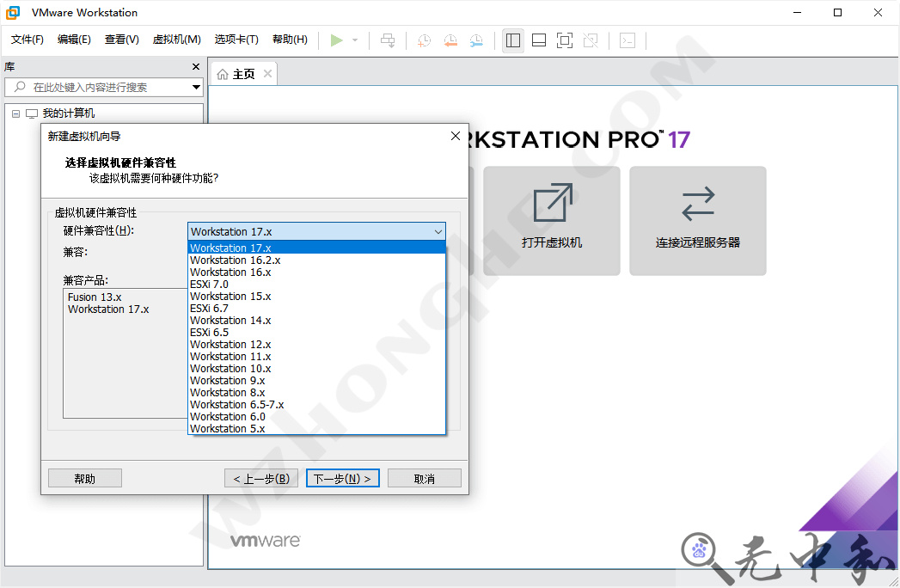Open the 虚拟机(M) menu
The width and height of the screenshot is (900, 588).
(176, 38)
